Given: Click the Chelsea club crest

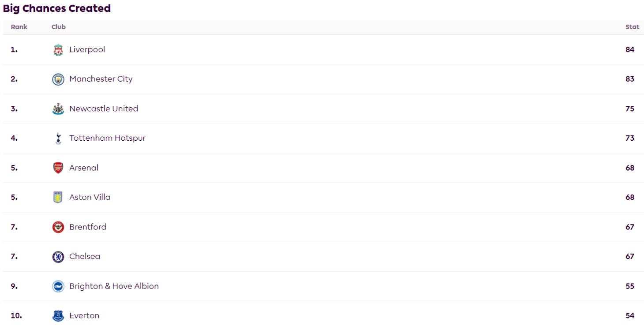Looking at the screenshot, I should 58,257.
